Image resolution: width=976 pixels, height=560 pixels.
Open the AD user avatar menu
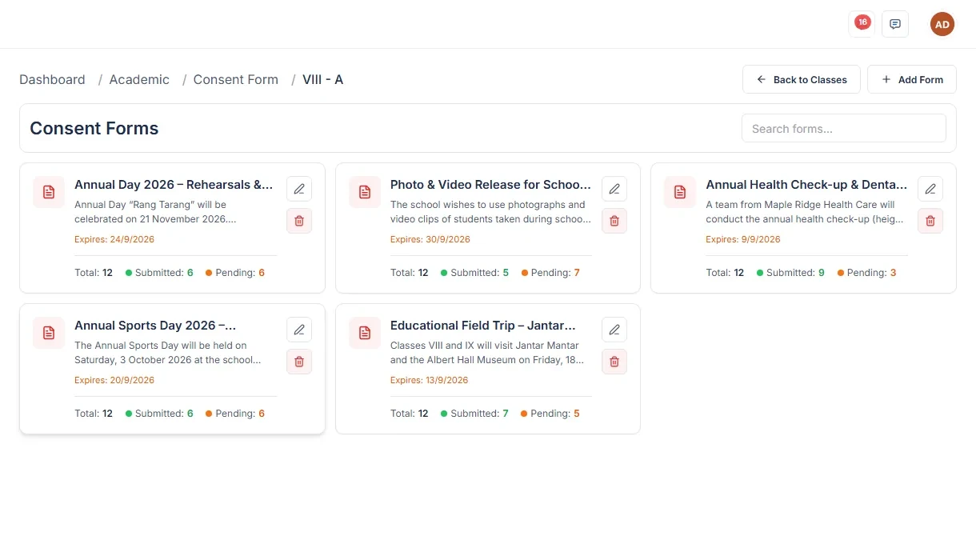point(942,24)
